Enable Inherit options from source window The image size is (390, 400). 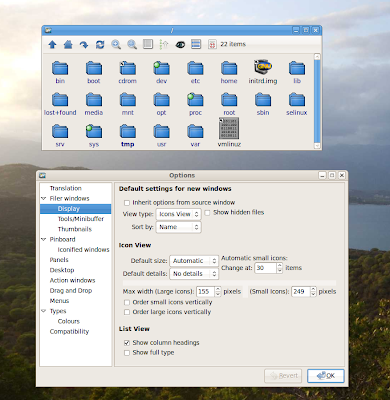point(127,203)
